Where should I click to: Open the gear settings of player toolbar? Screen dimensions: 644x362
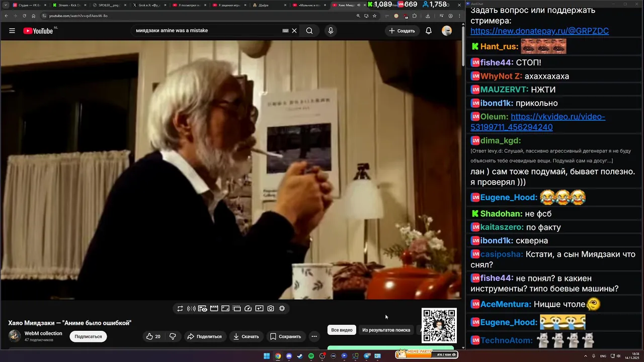[282, 308]
